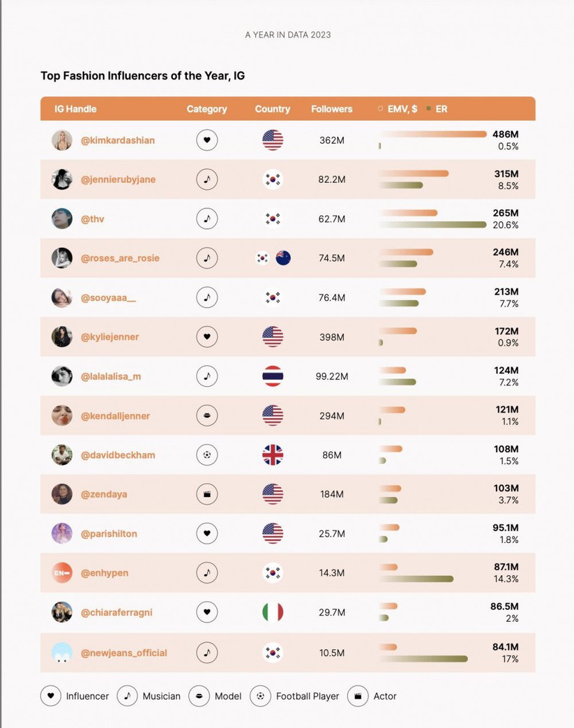574x728 pixels.
Task: Click the heart icon in @kimkardashian row
Action: (207, 140)
